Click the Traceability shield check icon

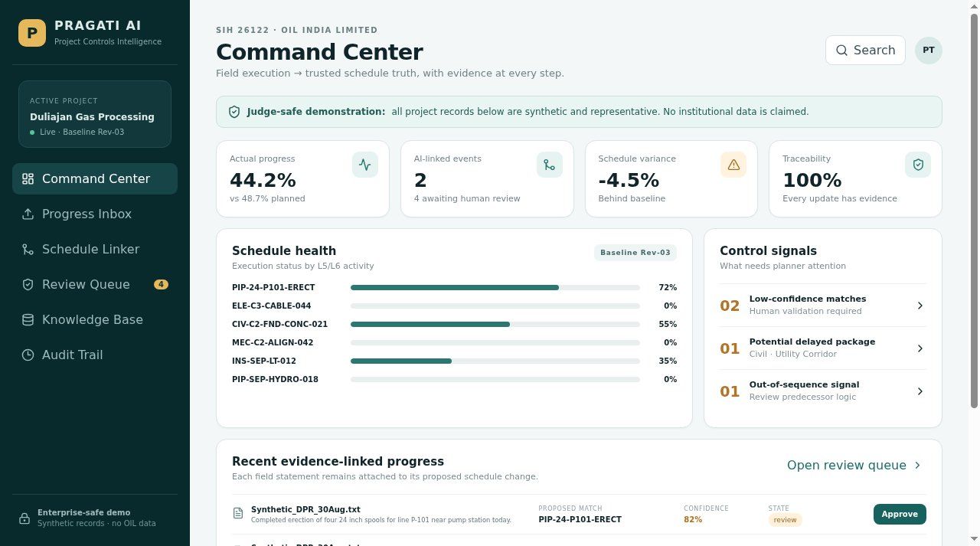click(918, 165)
